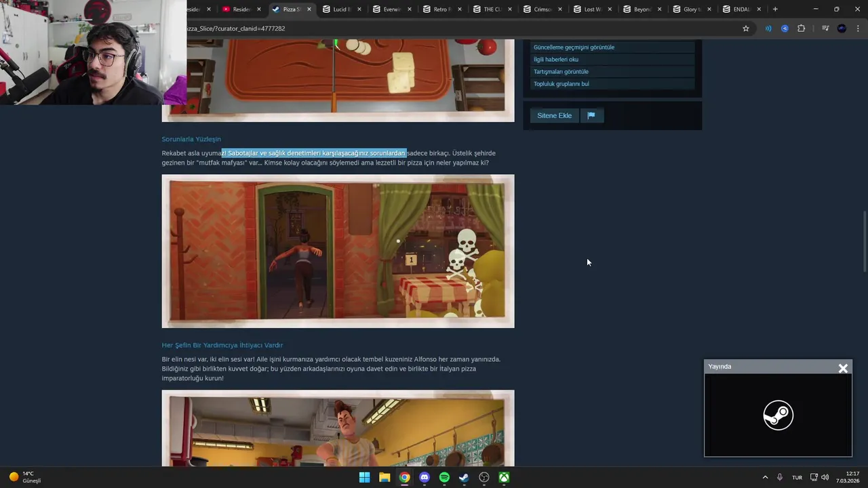Click the page vertical scrollbar thumb

click(x=864, y=243)
